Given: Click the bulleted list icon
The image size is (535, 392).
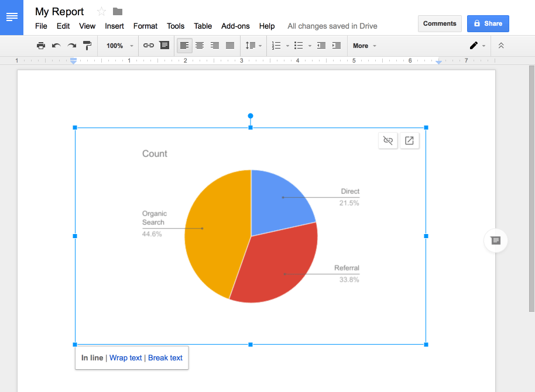Looking at the screenshot, I should 299,46.
